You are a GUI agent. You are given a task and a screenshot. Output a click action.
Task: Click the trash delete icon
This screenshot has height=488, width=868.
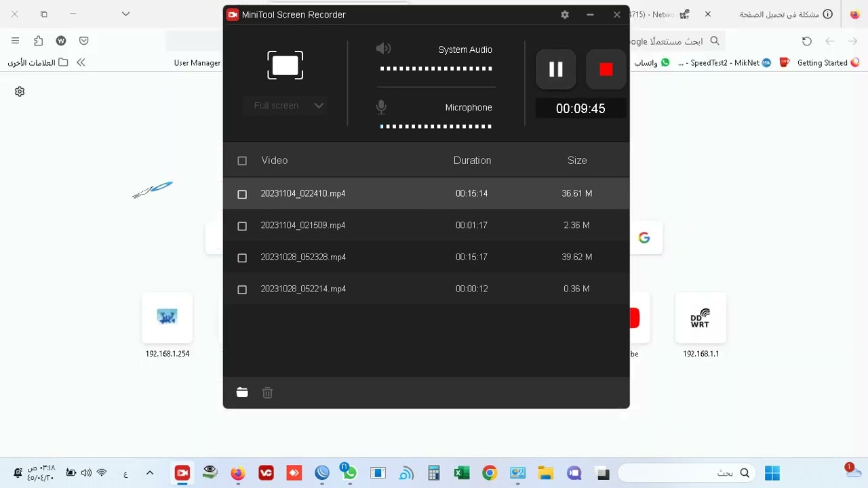click(267, 392)
